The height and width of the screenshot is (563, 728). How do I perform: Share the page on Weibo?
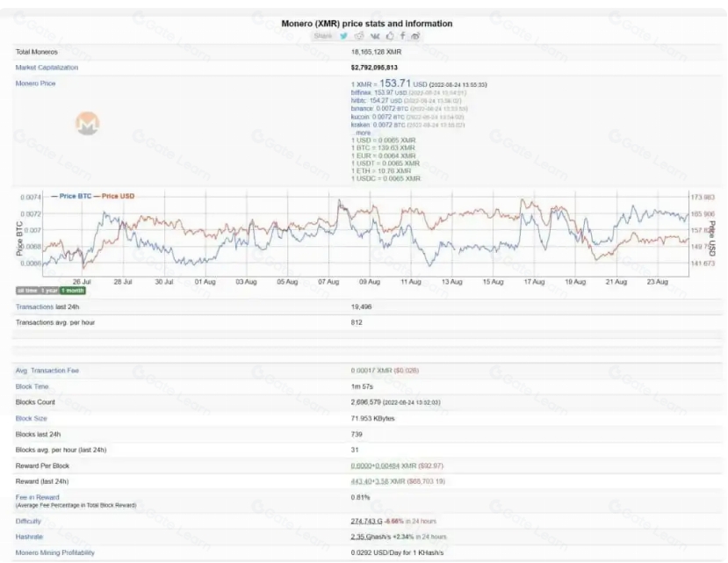click(415, 36)
